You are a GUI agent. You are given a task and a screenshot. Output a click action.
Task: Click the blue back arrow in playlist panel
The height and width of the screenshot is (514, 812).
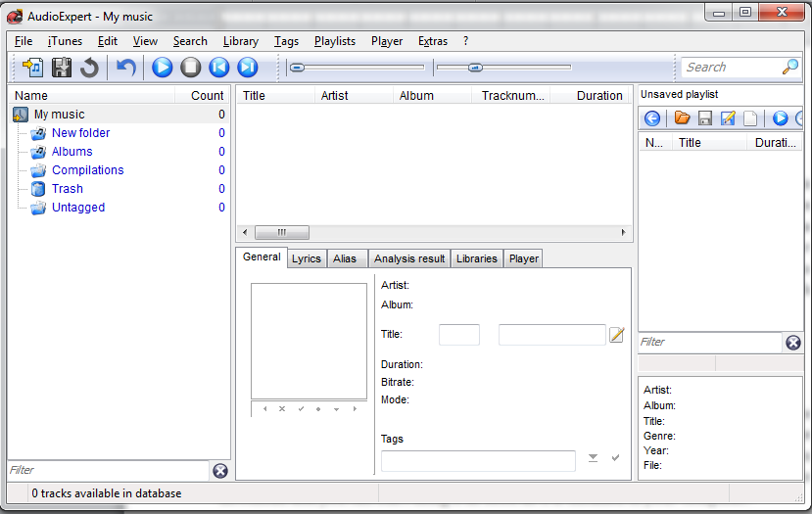tap(653, 118)
